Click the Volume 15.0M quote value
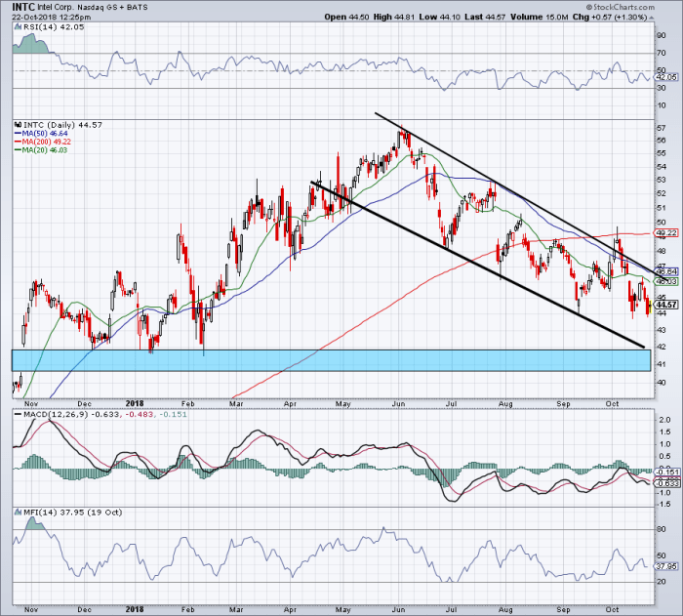This screenshot has height=616, width=683. 540,17
